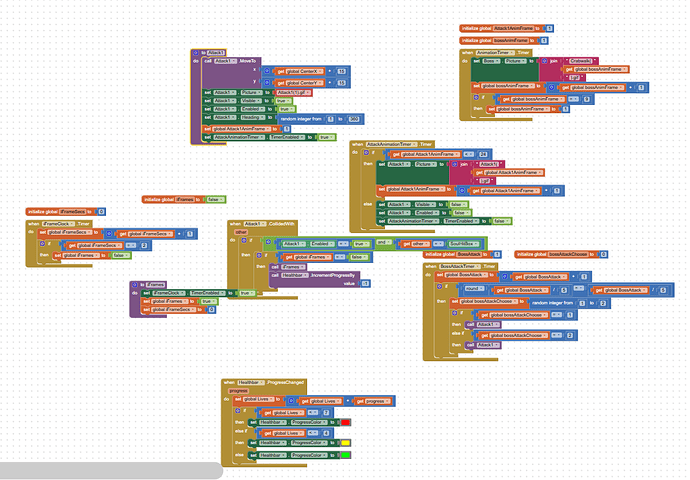Click the red ProgressColor swatch

tap(345, 423)
